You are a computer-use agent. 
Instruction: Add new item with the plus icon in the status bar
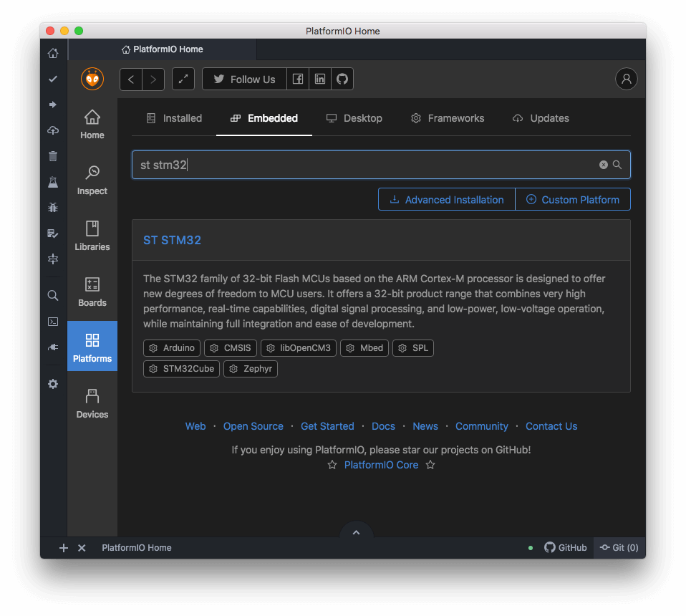click(x=64, y=548)
